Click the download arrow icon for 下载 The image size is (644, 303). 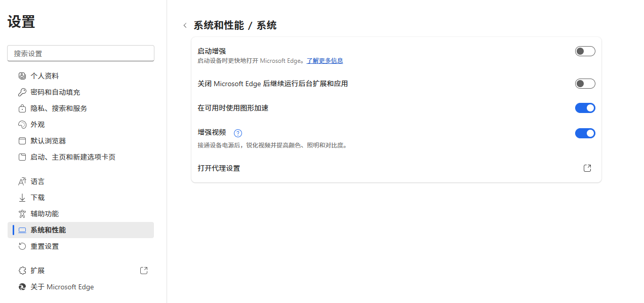click(22, 198)
